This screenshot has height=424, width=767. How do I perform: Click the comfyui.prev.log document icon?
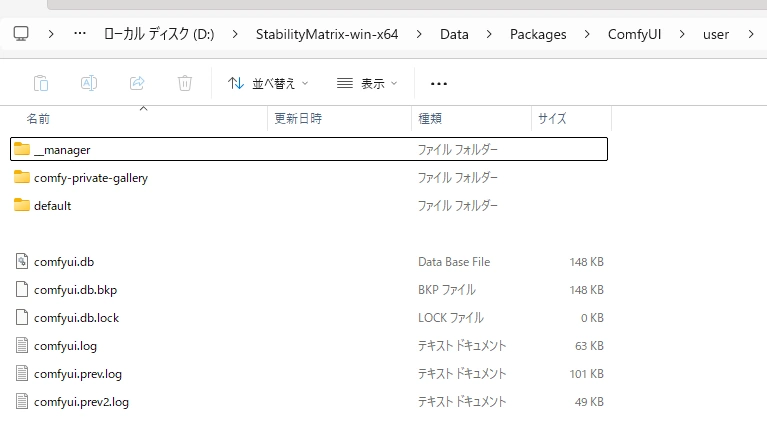click(22, 373)
